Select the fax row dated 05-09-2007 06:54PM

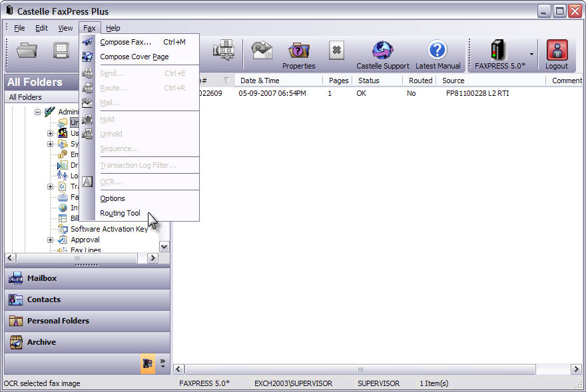point(378,93)
